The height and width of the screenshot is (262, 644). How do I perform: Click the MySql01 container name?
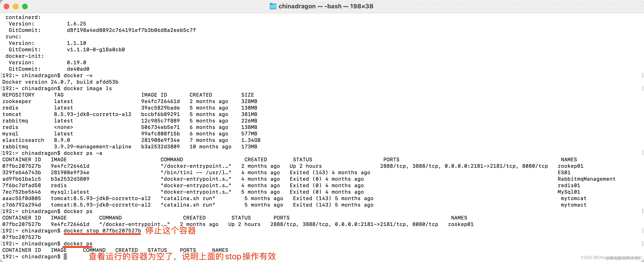click(569, 192)
